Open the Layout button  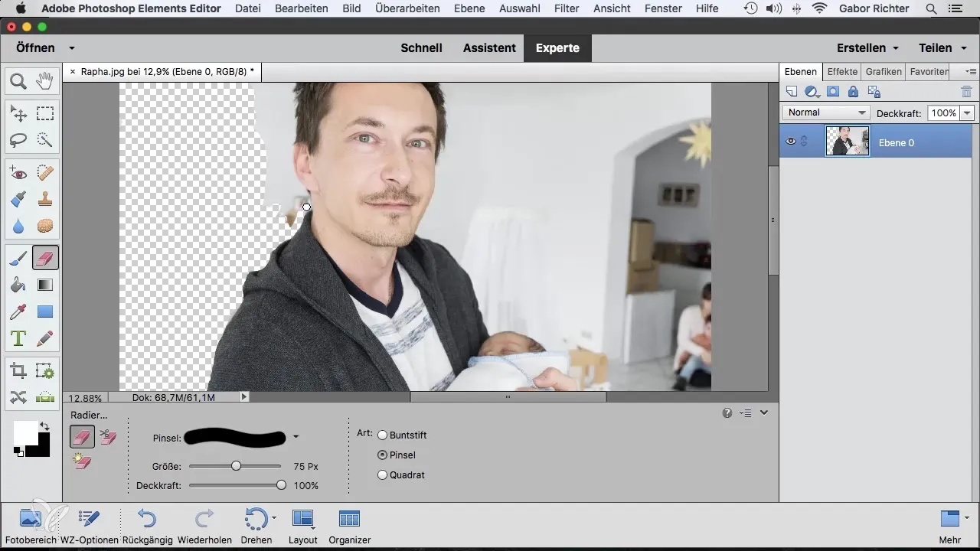click(303, 525)
